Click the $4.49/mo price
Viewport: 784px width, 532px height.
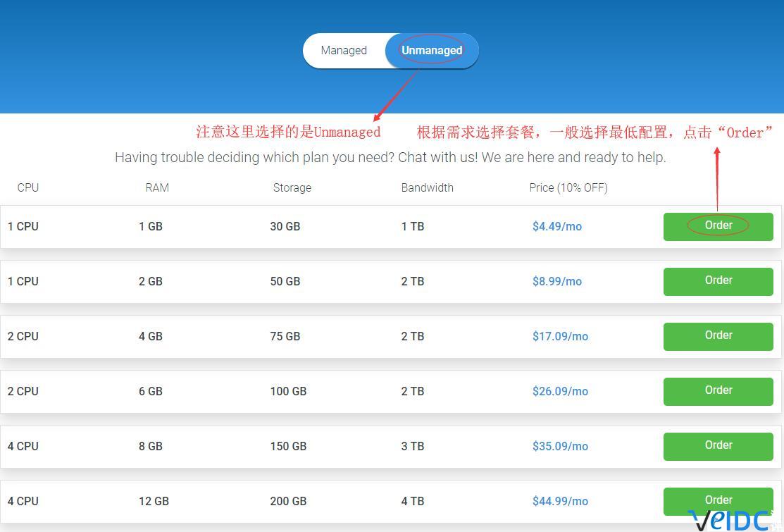pyautogui.click(x=557, y=226)
